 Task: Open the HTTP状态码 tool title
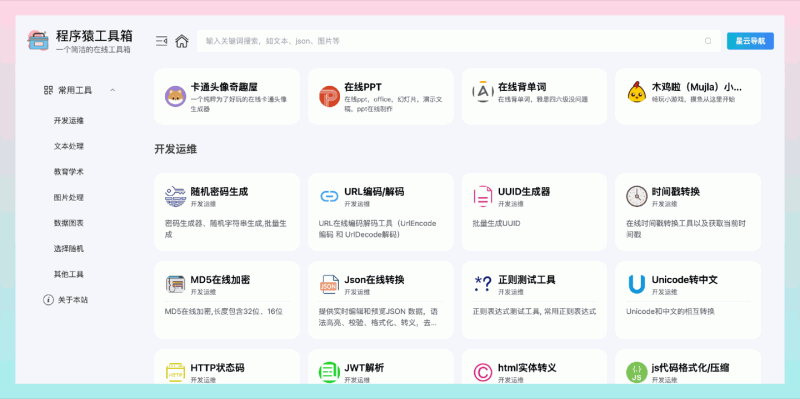[x=217, y=368]
